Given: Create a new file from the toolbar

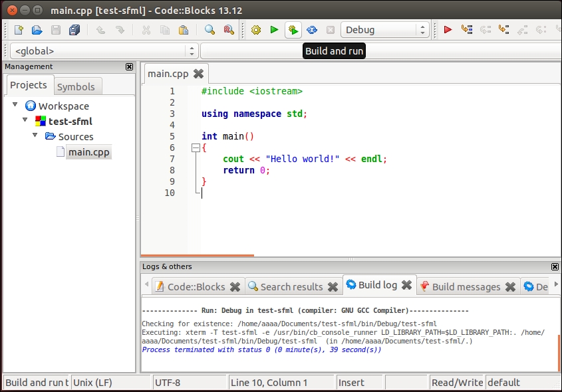Looking at the screenshot, I should click(x=19, y=30).
